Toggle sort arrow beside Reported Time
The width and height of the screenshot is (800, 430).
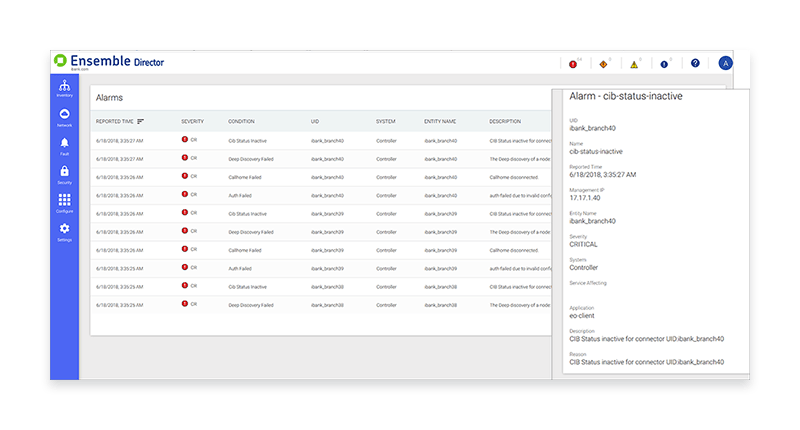(141, 121)
